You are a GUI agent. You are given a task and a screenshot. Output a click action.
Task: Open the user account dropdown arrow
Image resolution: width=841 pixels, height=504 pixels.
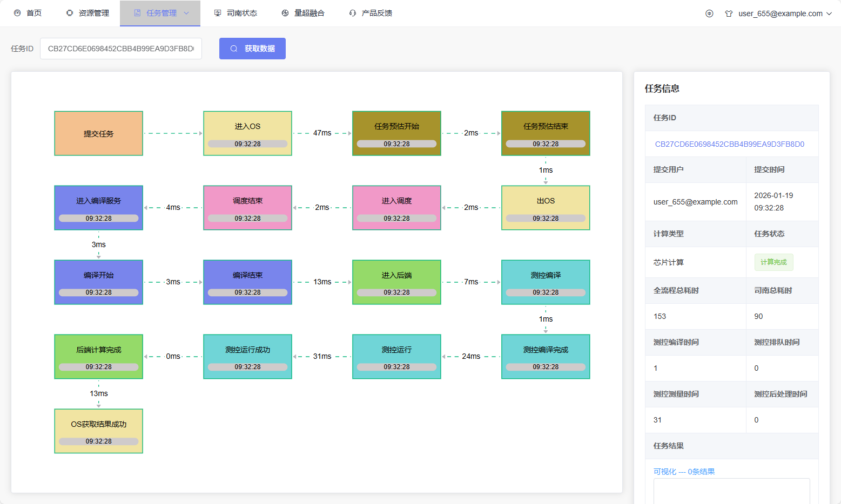tap(829, 13)
